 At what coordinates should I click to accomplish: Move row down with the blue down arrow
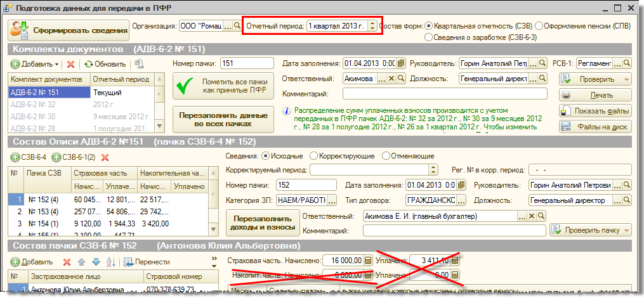[96, 262]
